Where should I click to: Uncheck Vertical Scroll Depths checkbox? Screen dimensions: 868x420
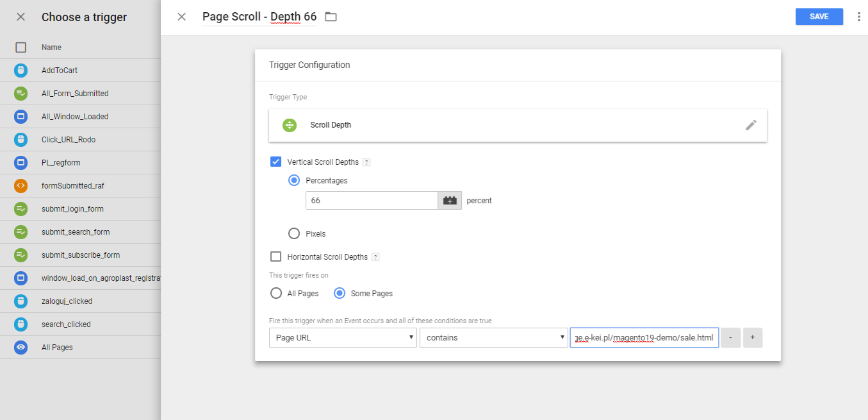(x=276, y=162)
